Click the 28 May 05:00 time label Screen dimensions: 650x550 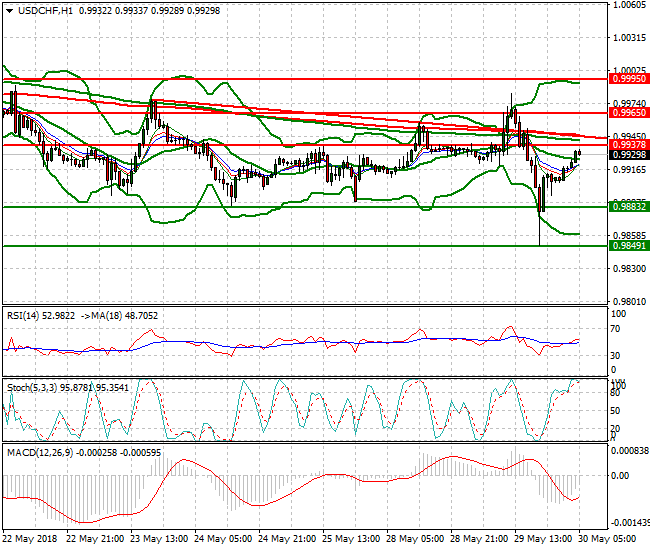415,539
